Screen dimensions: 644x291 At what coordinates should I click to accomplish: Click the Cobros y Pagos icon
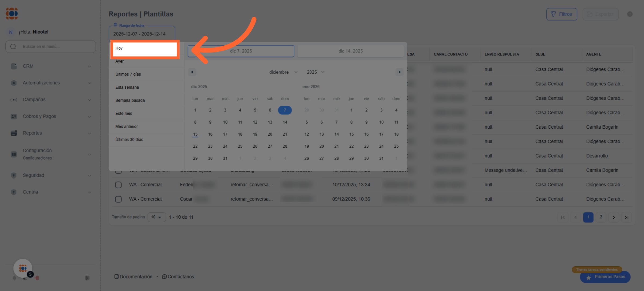click(x=14, y=117)
